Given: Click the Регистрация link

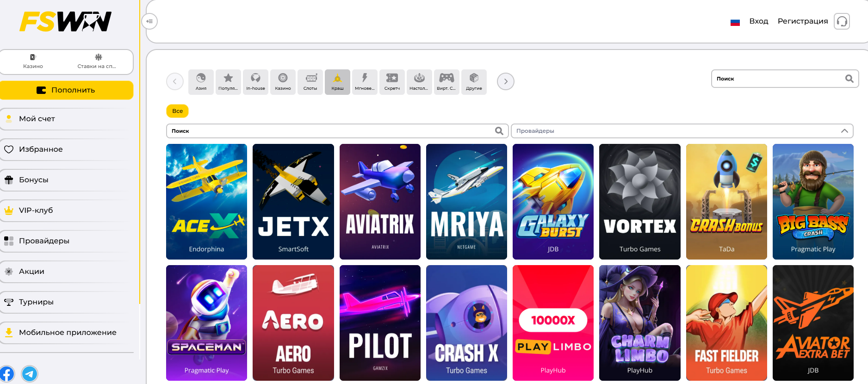Looking at the screenshot, I should tap(803, 21).
